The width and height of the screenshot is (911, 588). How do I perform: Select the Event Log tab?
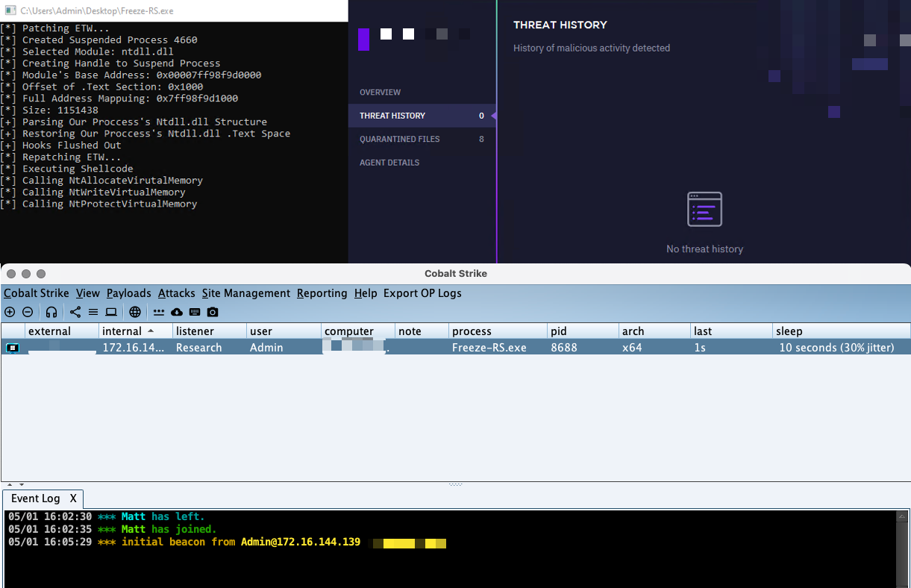tap(36, 498)
